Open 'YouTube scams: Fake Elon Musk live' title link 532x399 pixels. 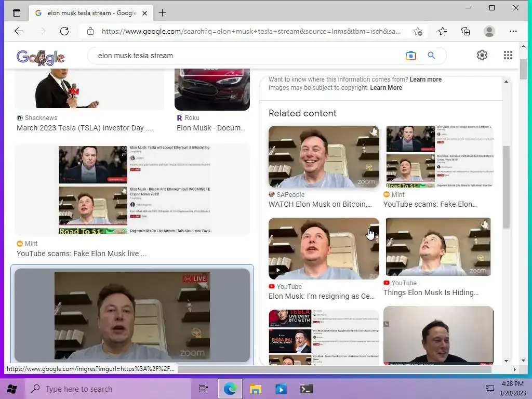point(82,254)
